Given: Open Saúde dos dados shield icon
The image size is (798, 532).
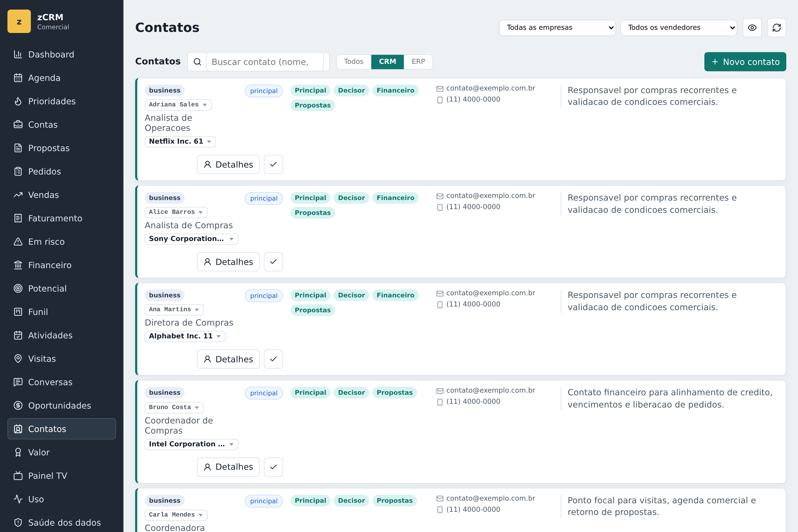Looking at the screenshot, I should coord(18,522).
